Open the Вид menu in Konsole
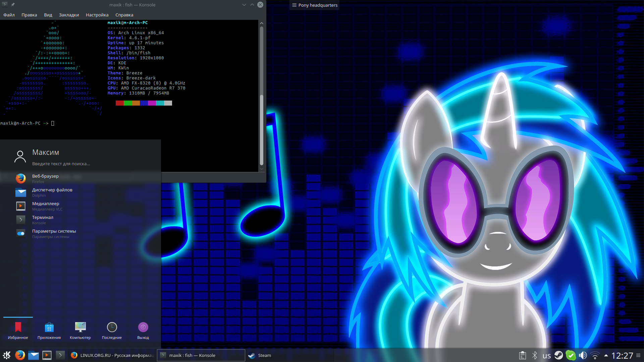 tap(48, 15)
